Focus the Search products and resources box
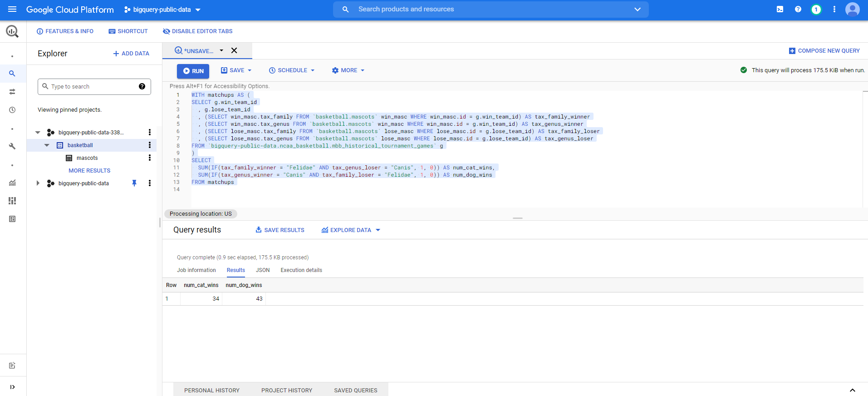This screenshot has height=396, width=868. (x=491, y=9)
